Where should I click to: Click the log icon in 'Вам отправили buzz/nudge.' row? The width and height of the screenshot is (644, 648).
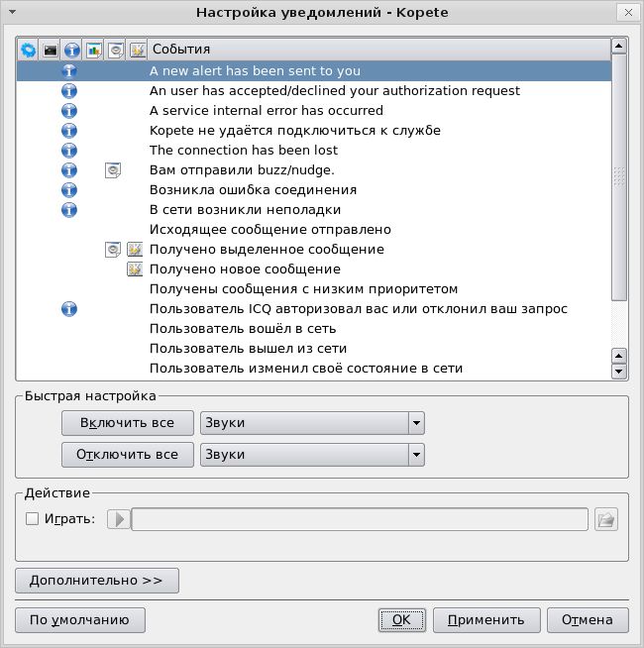(x=114, y=170)
